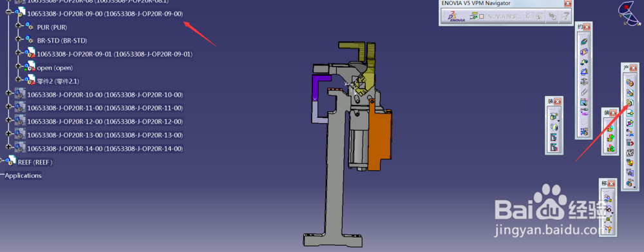This screenshot has width=644, height=252.
Task: Toggle the ENOVIA search checkbox
Action: point(482,17)
